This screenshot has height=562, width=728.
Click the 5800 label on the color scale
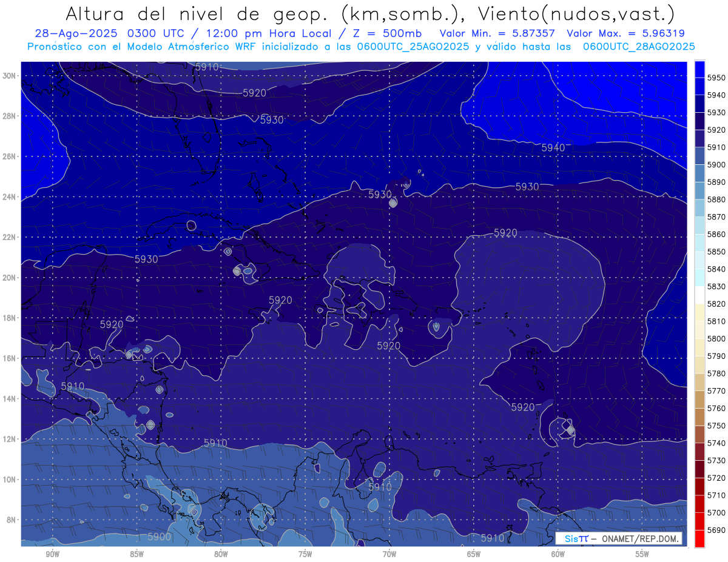pos(716,338)
